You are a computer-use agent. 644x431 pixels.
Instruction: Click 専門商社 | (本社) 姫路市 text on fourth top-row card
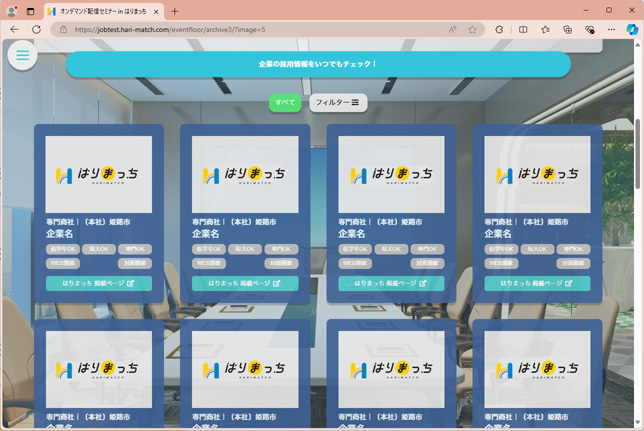point(526,222)
